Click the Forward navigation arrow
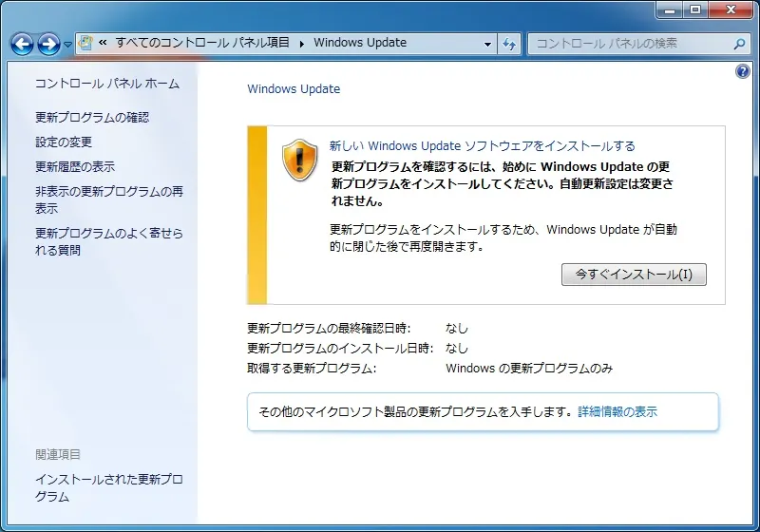The image size is (760, 532). 48,44
